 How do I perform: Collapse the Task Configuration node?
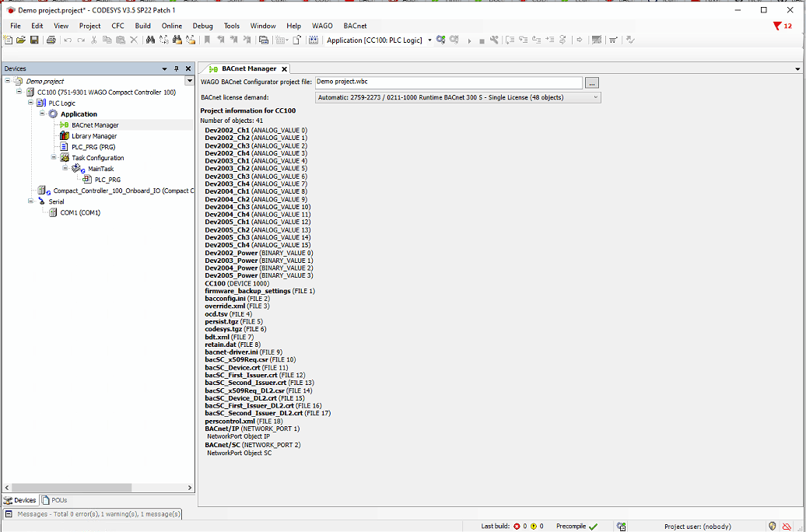click(x=54, y=157)
